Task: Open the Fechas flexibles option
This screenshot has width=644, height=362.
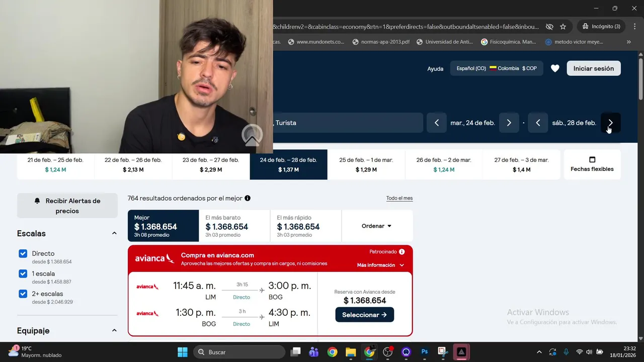Action: click(x=592, y=164)
